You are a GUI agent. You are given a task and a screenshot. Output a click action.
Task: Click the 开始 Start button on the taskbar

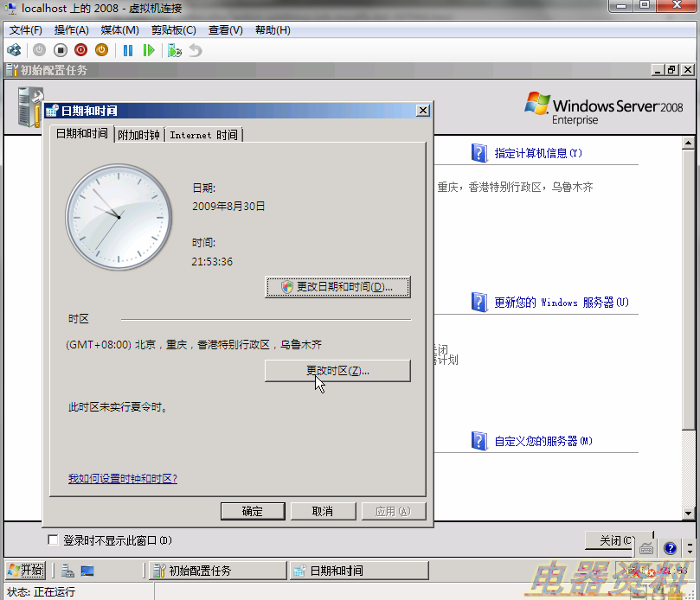coord(25,571)
